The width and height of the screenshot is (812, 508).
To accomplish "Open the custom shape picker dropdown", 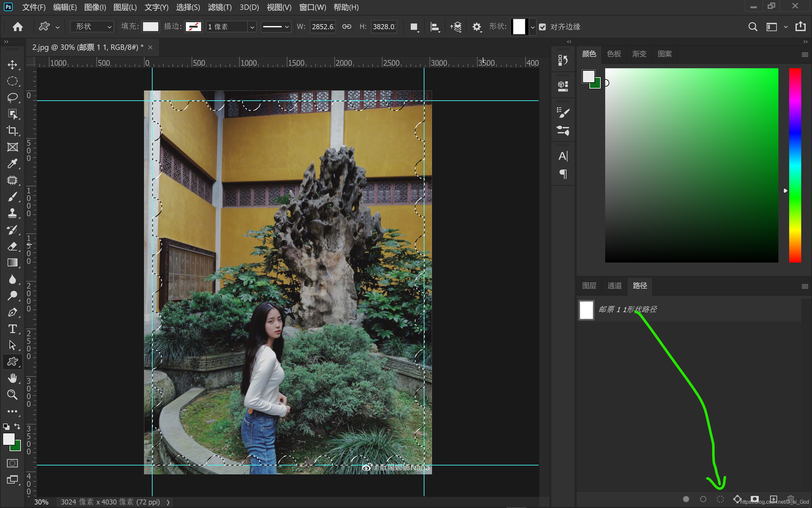I will tap(532, 27).
